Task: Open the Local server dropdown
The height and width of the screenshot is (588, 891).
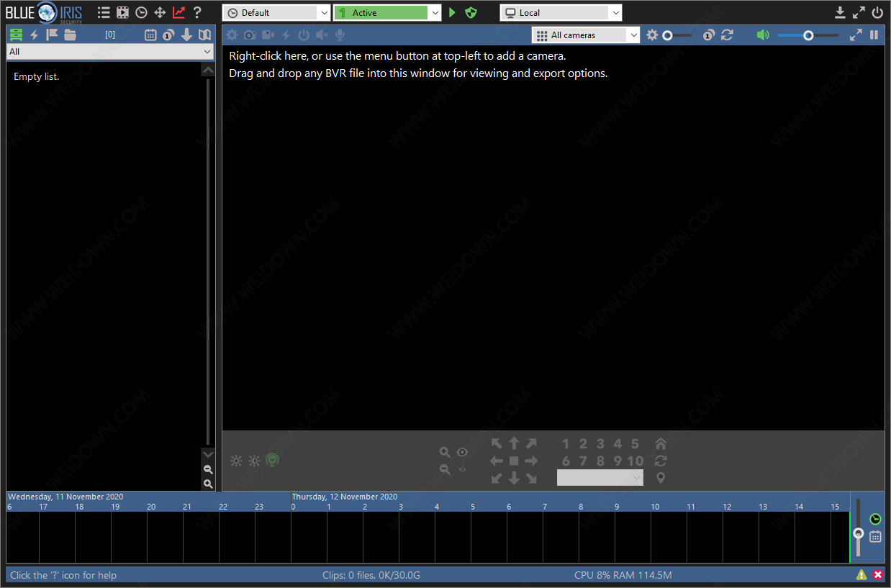Action: (561, 12)
